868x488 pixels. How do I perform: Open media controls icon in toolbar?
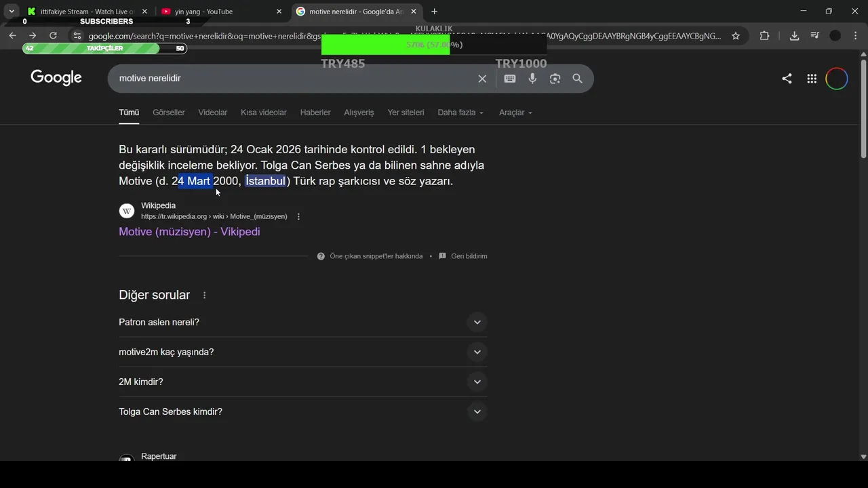[814, 36]
